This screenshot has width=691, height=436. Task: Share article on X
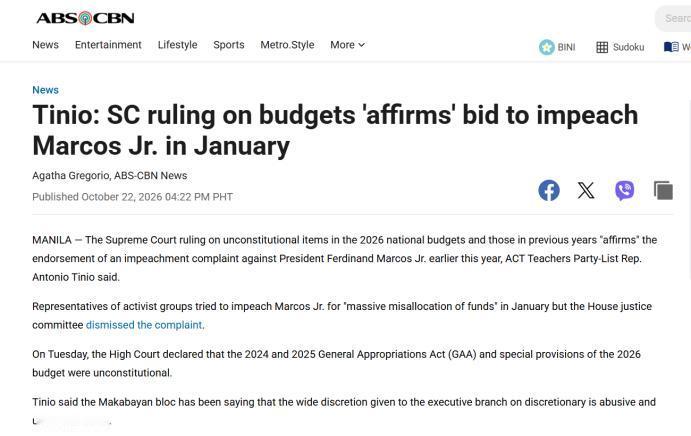tap(586, 190)
